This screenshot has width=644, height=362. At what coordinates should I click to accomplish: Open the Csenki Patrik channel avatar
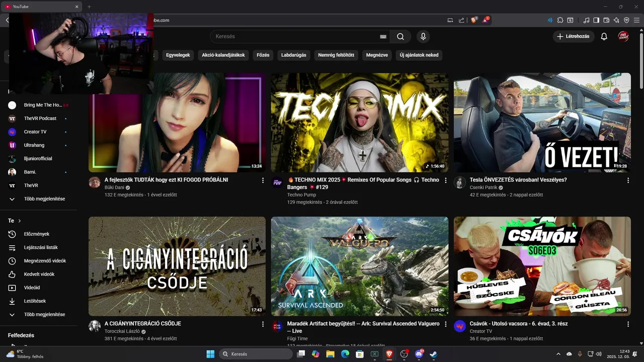coord(460,182)
